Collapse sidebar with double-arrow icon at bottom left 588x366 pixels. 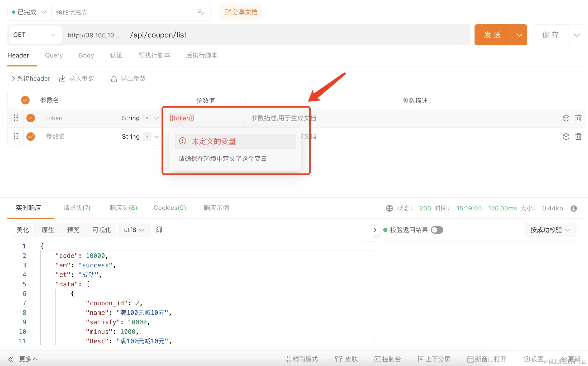11,359
